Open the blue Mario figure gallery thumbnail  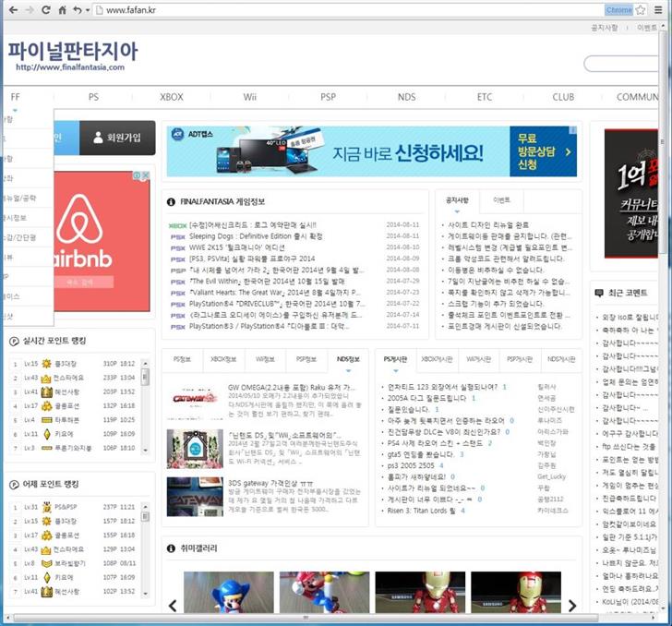click(x=228, y=592)
